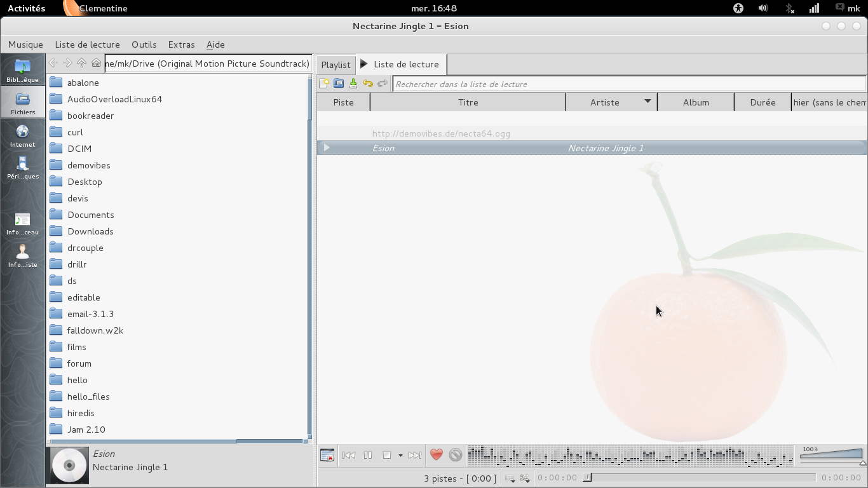Open the mk user menu

tap(848, 8)
